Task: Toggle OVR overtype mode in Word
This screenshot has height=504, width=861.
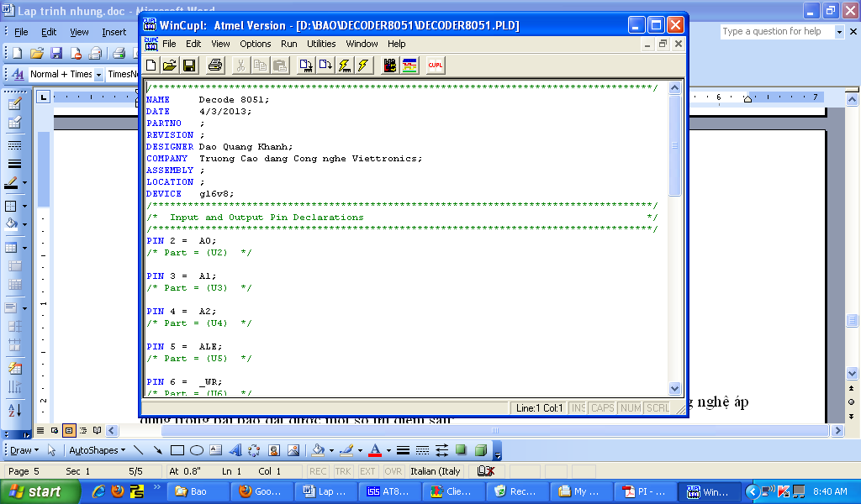Action: [x=393, y=471]
